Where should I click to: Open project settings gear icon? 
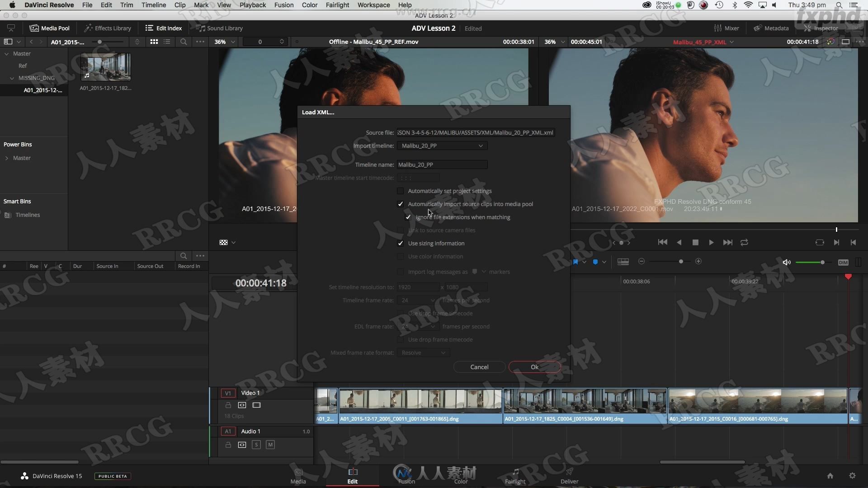(852, 476)
